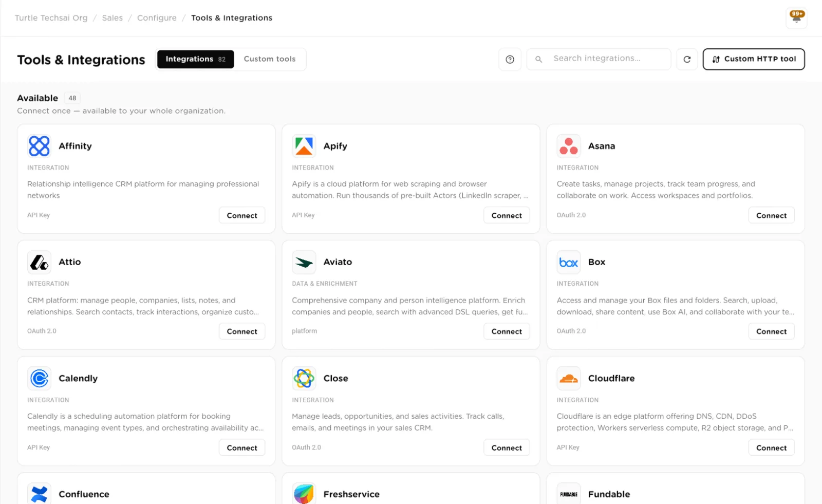
Task: Click the Freshservice card title
Action: tap(351, 494)
